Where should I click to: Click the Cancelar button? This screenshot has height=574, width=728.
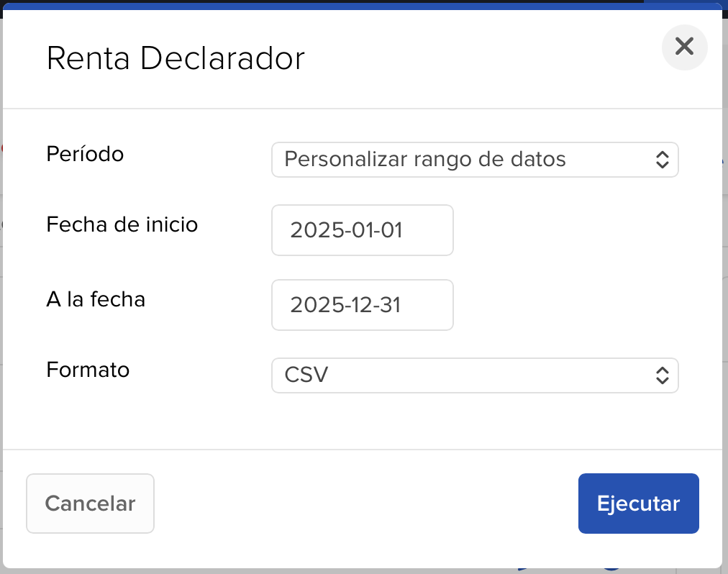pos(90,504)
